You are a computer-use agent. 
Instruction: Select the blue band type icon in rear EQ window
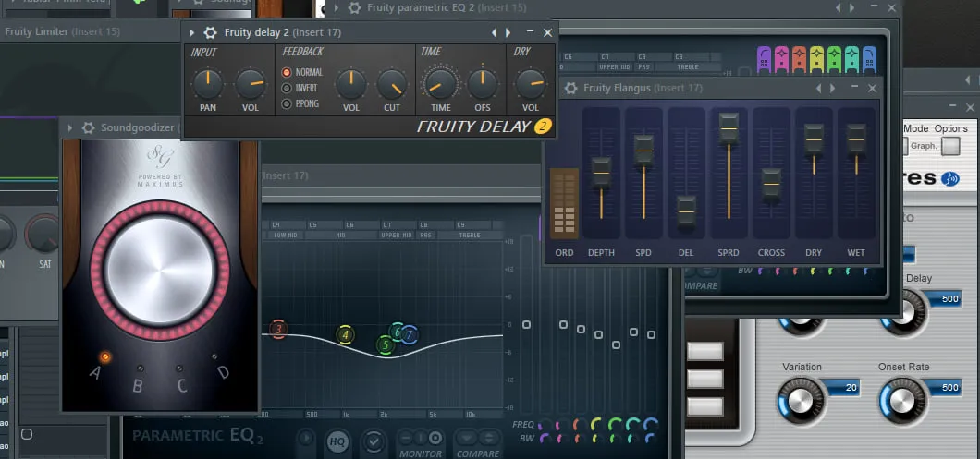point(869,59)
